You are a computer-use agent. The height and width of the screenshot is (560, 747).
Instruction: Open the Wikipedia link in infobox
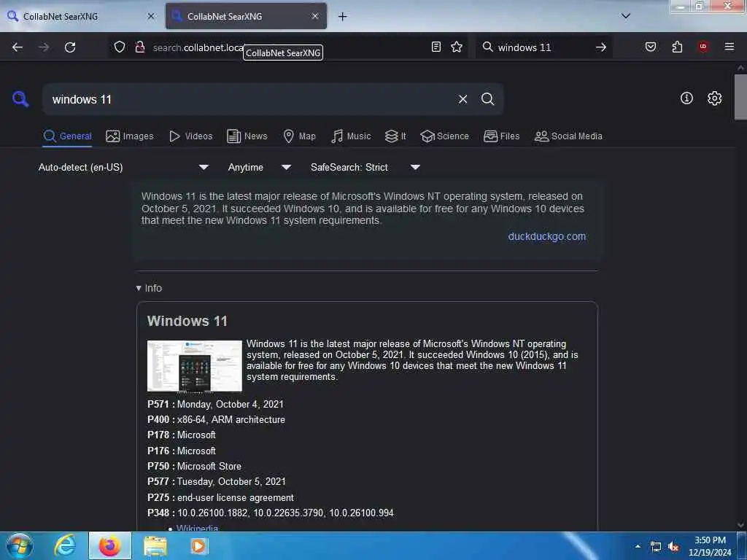click(197, 528)
